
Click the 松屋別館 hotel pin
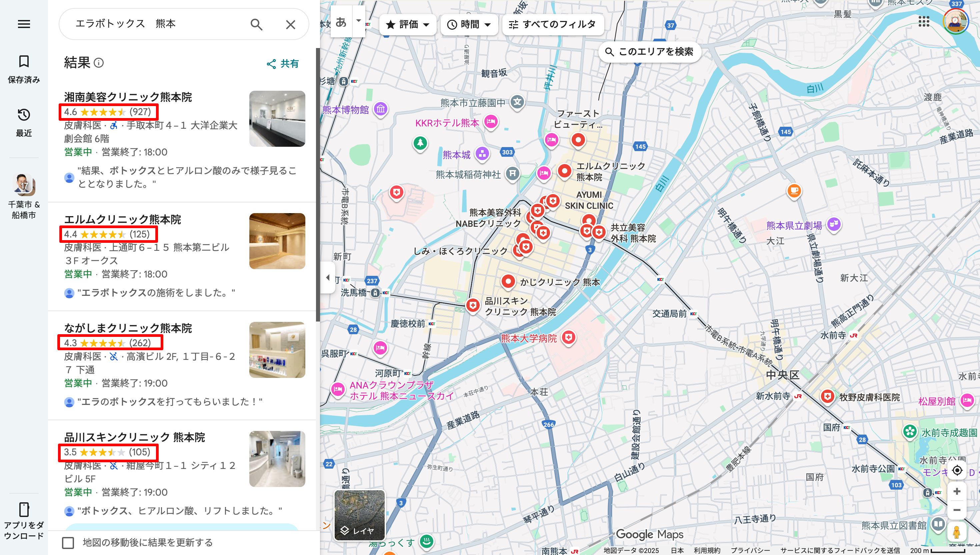click(967, 400)
